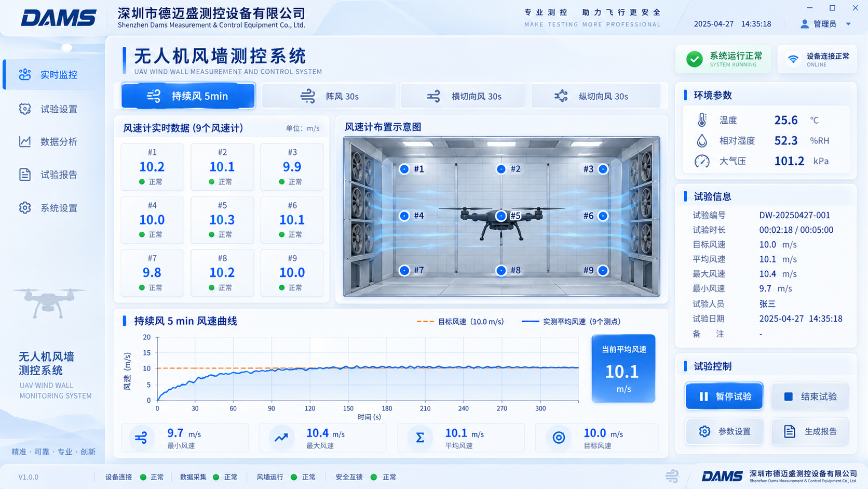
Task: Click the 试验报告 document icon
Action: pyautogui.click(x=25, y=174)
